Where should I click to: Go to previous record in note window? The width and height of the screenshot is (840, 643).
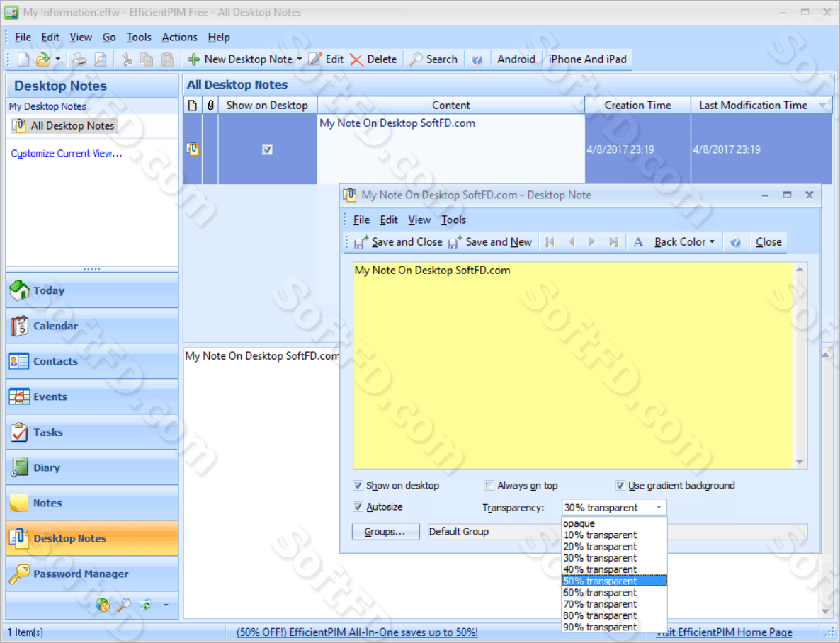point(572,242)
